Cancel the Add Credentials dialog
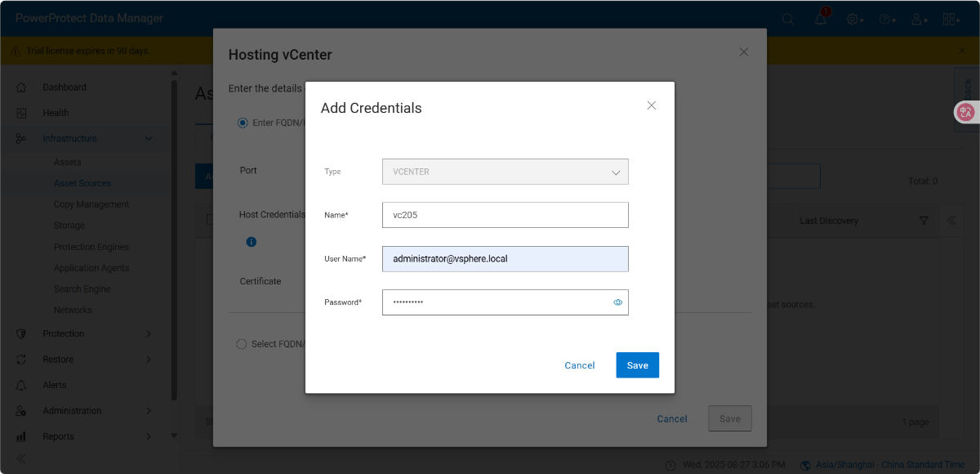The image size is (980, 474). 580,365
